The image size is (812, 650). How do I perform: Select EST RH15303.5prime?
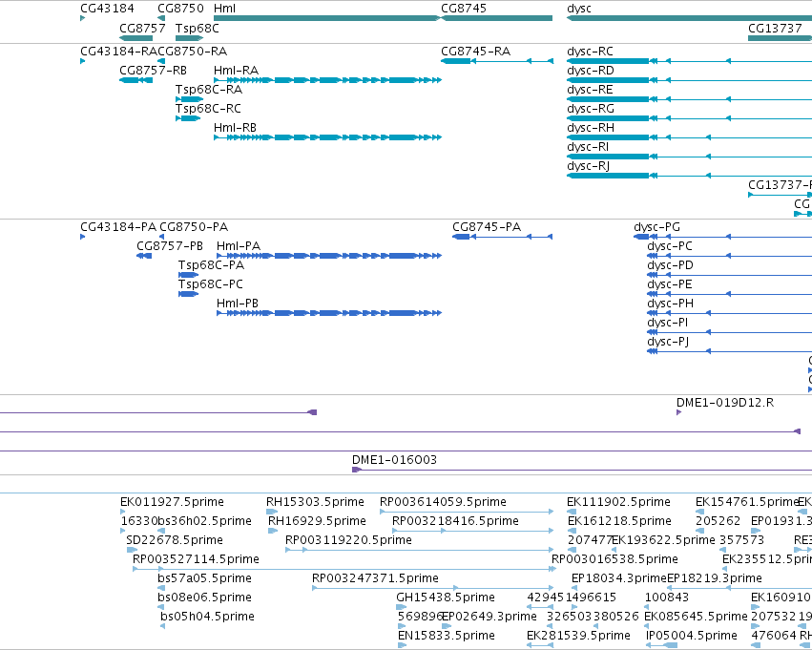[315, 502]
